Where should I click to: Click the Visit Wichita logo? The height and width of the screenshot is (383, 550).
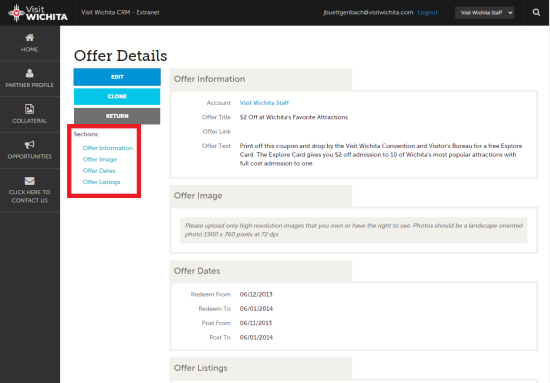38,13
